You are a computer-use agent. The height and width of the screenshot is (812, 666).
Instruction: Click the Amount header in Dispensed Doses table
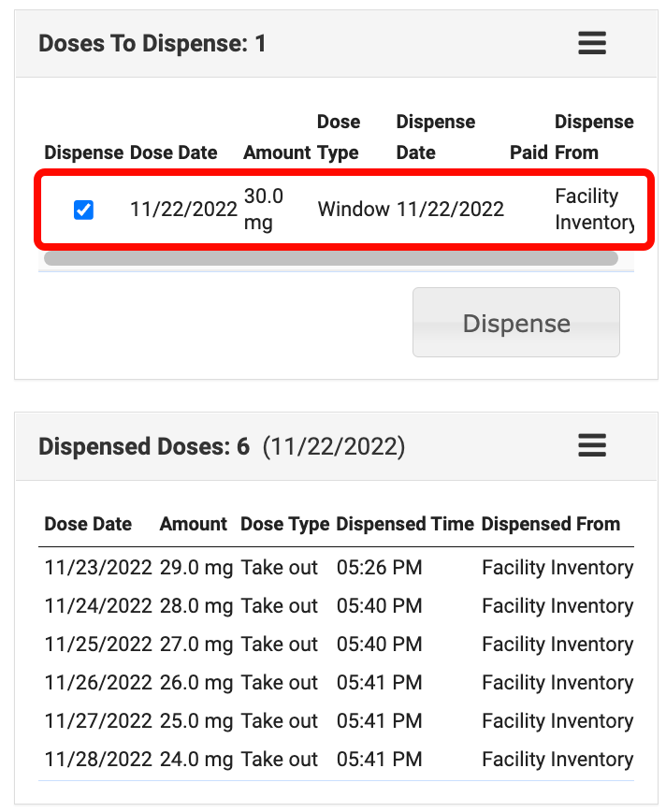coord(194,525)
